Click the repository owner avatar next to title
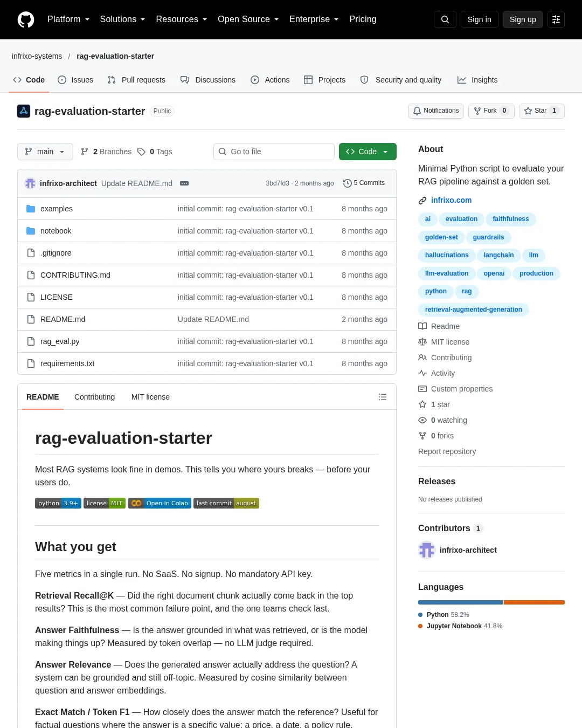 pyautogui.click(x=24, y=111)
